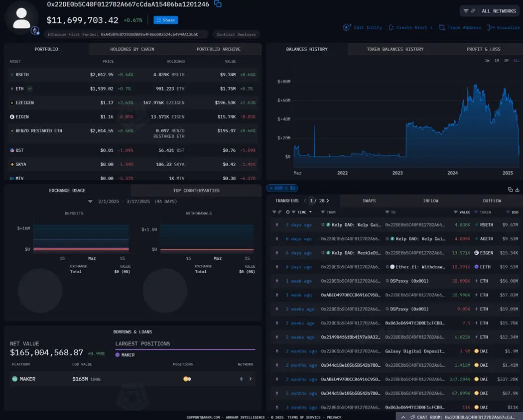Set chart range to 1W

click(487, 61)
